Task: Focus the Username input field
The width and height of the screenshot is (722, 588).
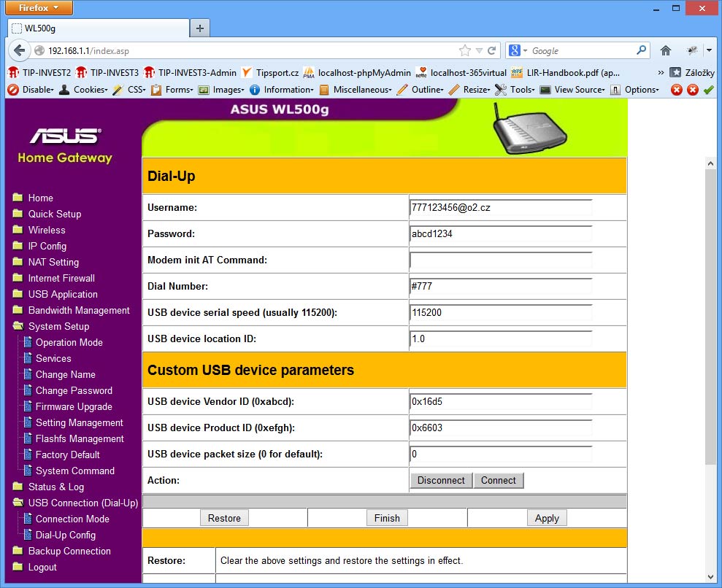Action: coord(501,207)
